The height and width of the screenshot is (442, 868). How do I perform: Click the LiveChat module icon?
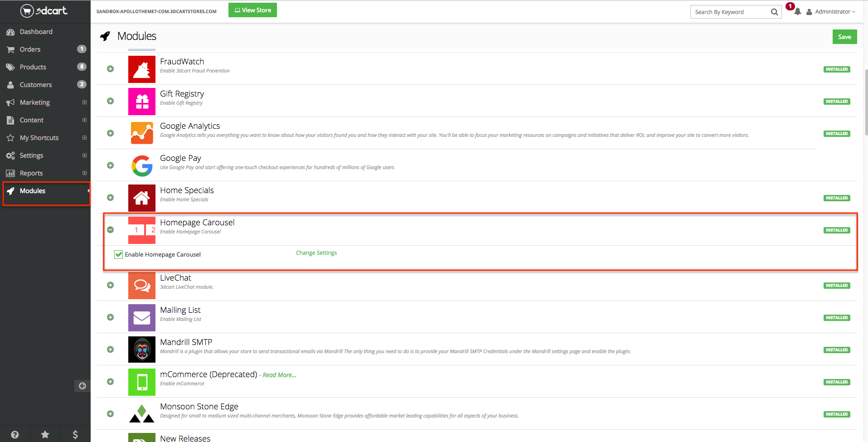coord(142,286)
